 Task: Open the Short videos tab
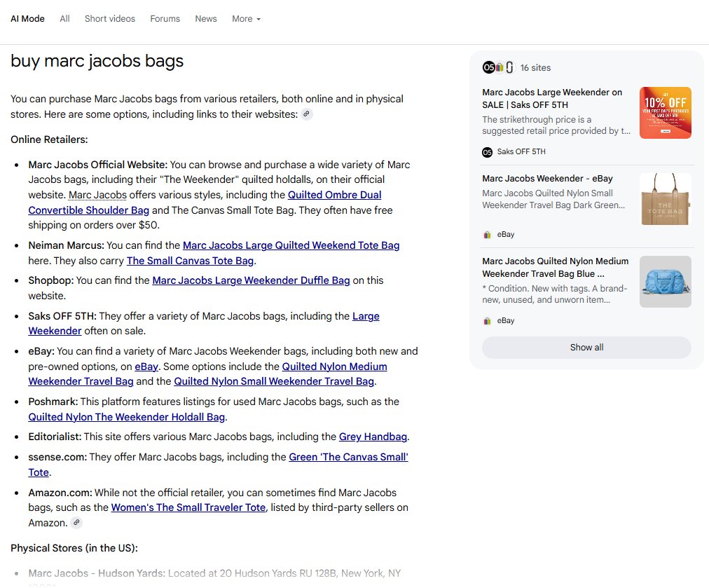110,18
